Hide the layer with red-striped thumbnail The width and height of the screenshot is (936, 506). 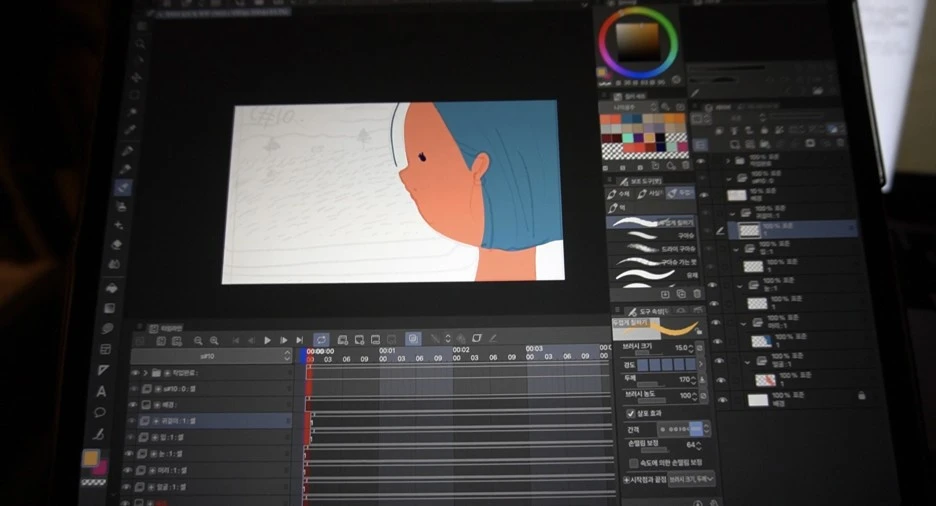click(720, 380)
